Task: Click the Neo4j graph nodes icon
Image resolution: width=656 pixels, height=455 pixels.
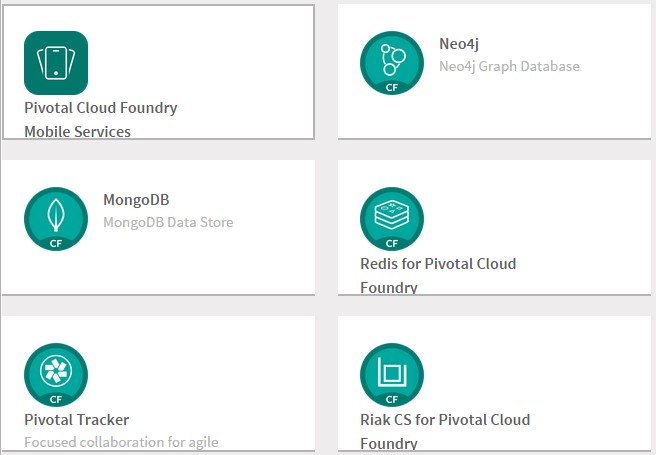Action: click(392, 63)
